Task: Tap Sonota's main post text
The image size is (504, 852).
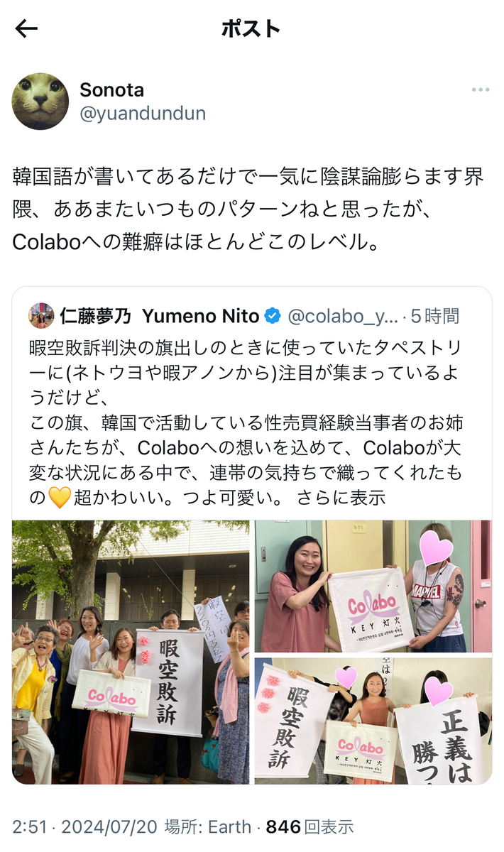Action: click(248, 209)
